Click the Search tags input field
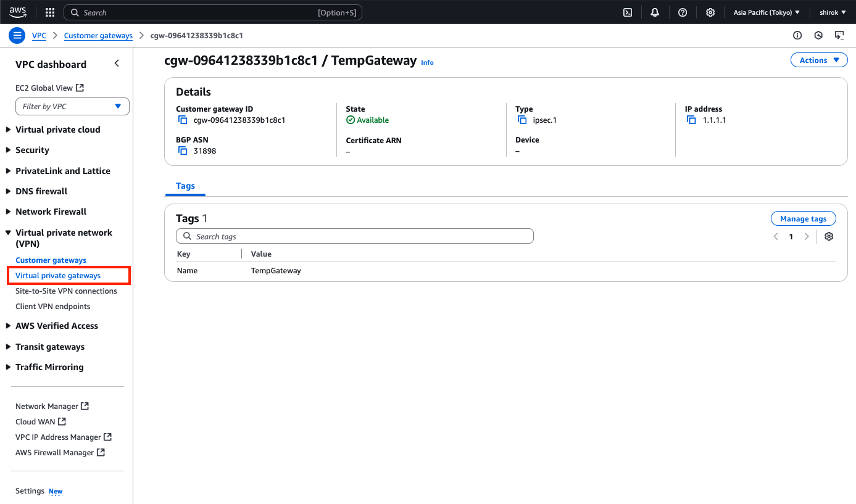Screen dimensions: 856x504 click(x=355, y=236)
